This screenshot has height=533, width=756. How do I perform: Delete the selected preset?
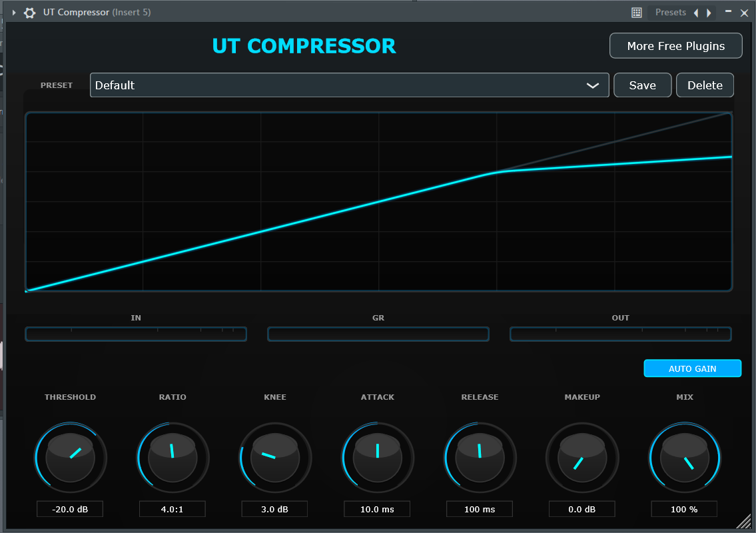pyautogui.click(x=705, y=85)
